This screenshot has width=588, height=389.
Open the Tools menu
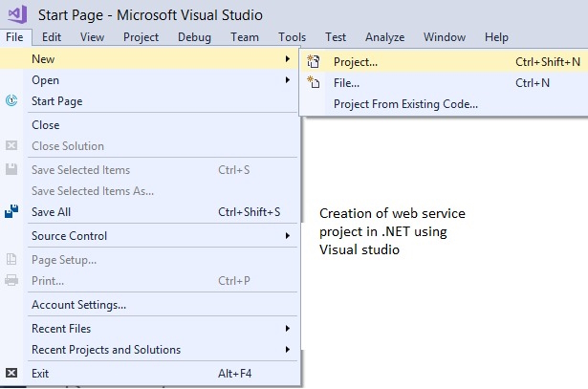(293, 37)
